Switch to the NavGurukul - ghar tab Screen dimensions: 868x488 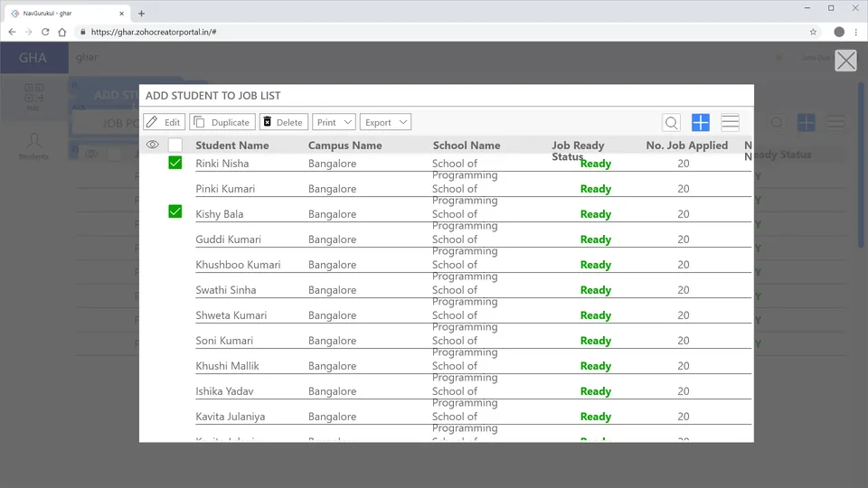coord(66,14)
